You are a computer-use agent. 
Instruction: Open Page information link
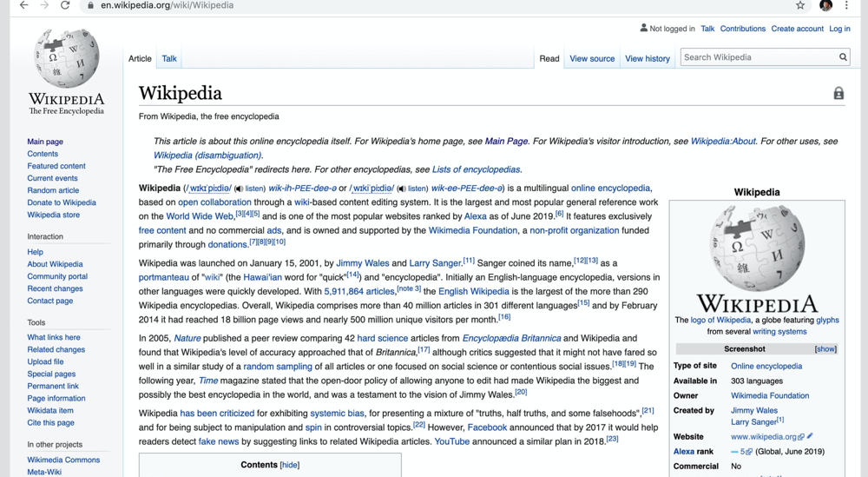pos(56,398)
